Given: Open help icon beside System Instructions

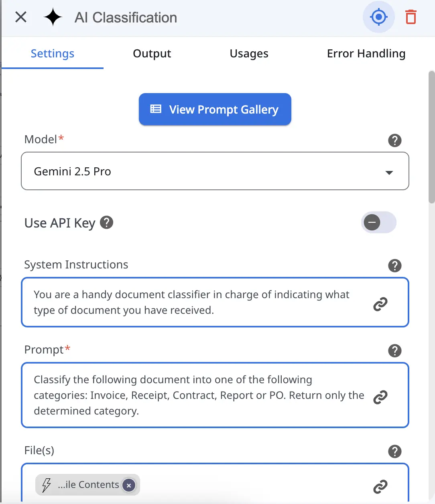Looking at the screenshot, I should coord(394,266).
